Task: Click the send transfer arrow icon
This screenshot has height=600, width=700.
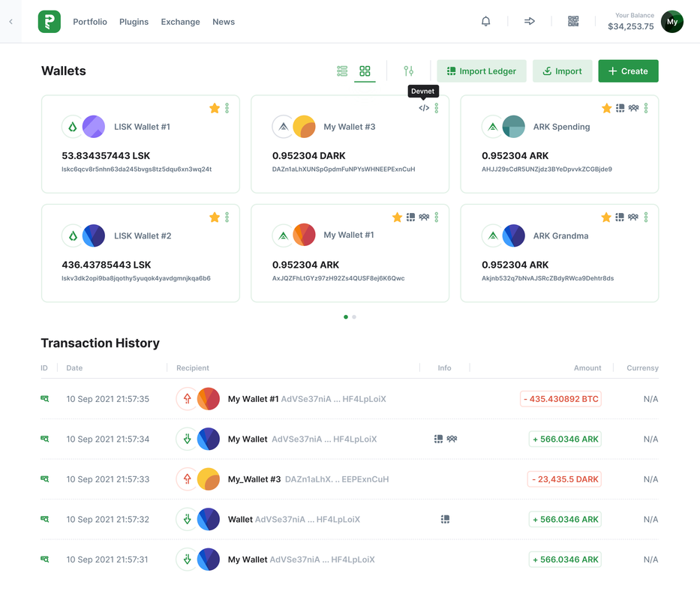Action: [530, 21]
